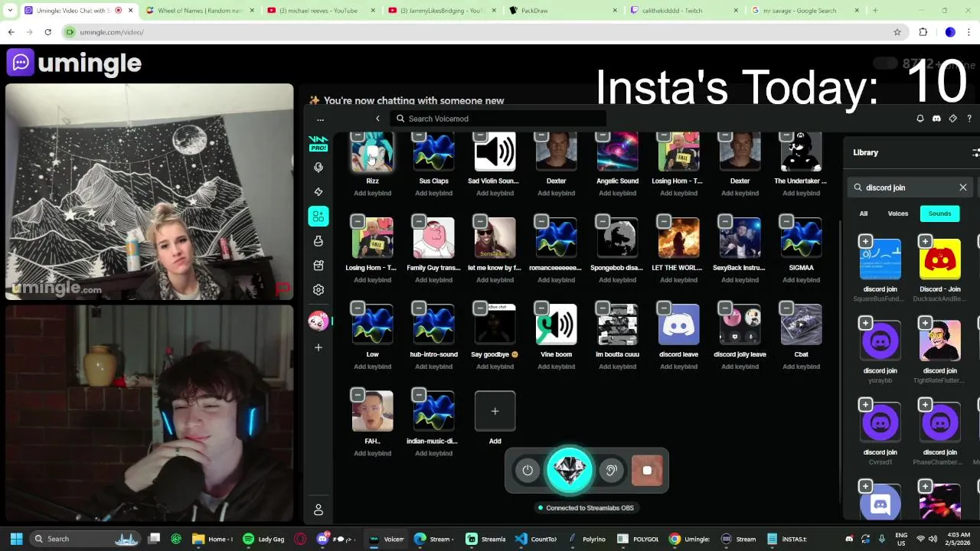Click the library search field with discord join
Image resolution: width=980 pixels, height=551 pixels.
pyautogui.click(x=910, y=187)
